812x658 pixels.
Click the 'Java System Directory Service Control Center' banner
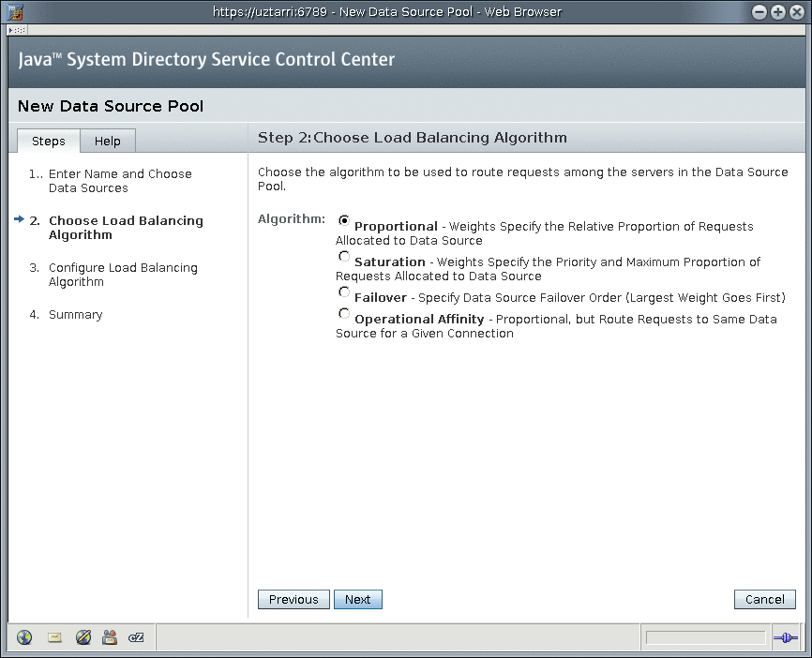click(x=206, y=60)
